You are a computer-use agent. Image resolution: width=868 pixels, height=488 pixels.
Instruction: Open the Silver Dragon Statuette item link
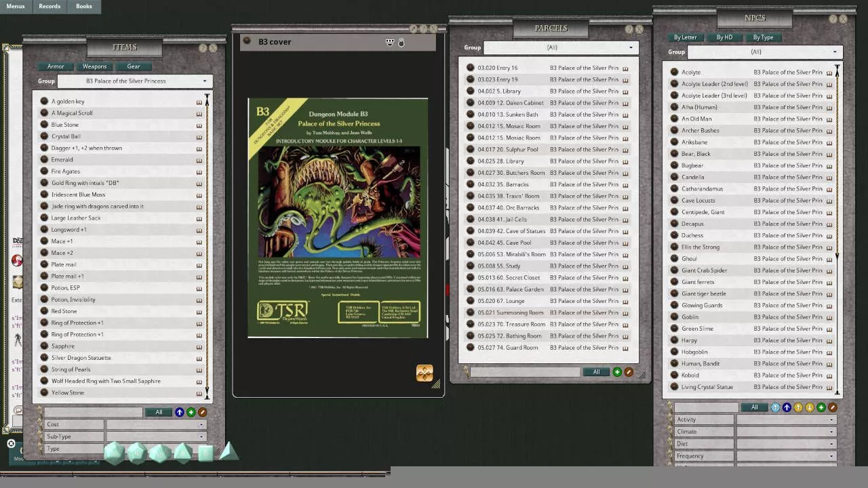click(x=44, y=358)
